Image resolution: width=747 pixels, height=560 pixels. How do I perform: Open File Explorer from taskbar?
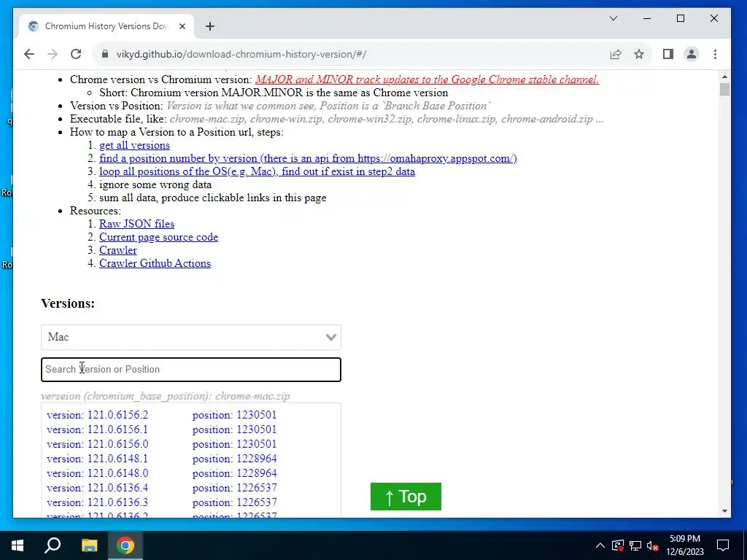pos(89,545)
